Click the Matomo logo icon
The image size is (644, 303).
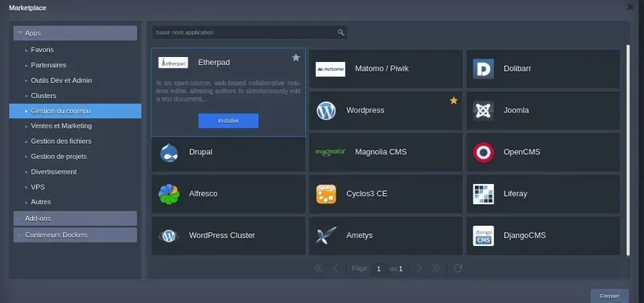point(330,69)
